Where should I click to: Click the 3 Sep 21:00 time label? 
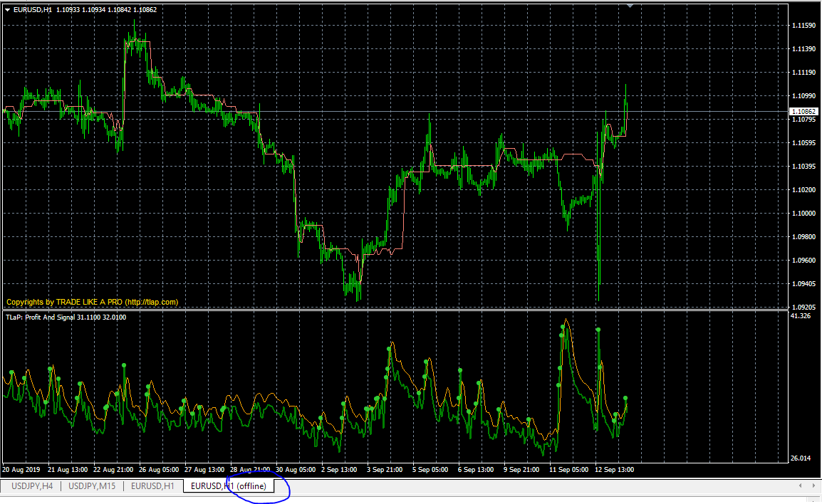[385, 469]
